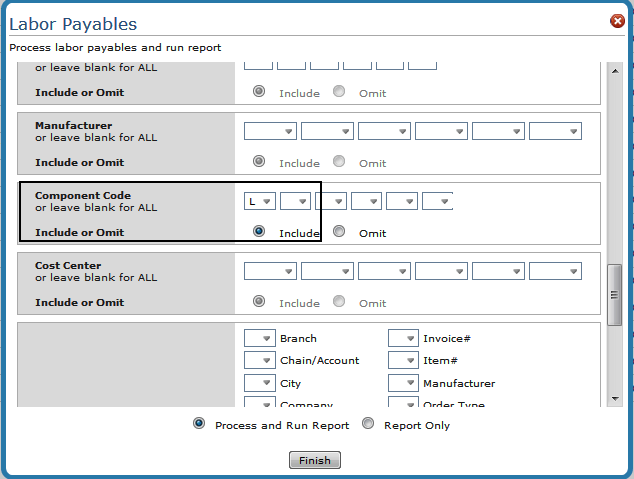This screenshot has height=479, width=634.
Task: Open the dropdown beside Invoice#
Action: (403, 338)
